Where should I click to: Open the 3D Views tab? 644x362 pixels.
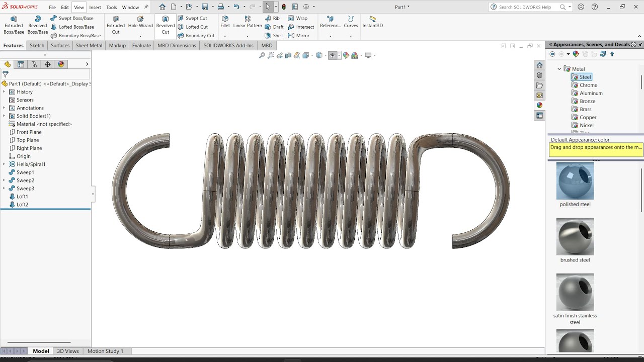[x=67, y=351]
